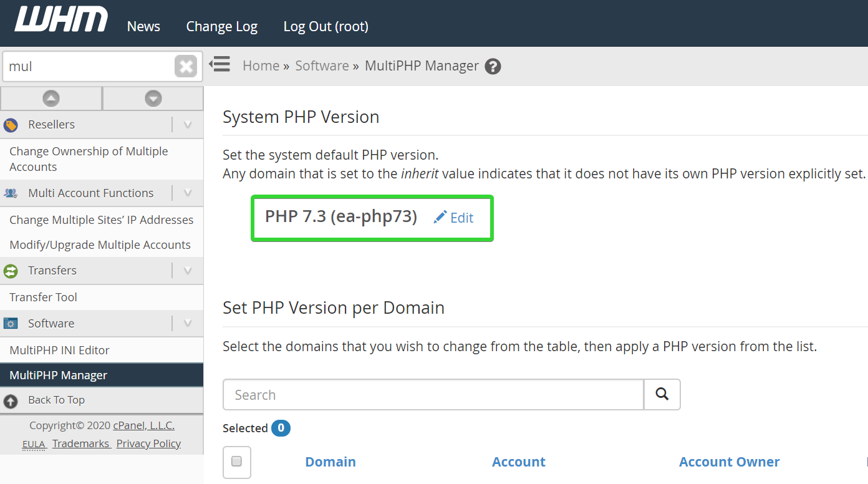
Task: Collapse the Software section chevron
Action: click(188, 323)
